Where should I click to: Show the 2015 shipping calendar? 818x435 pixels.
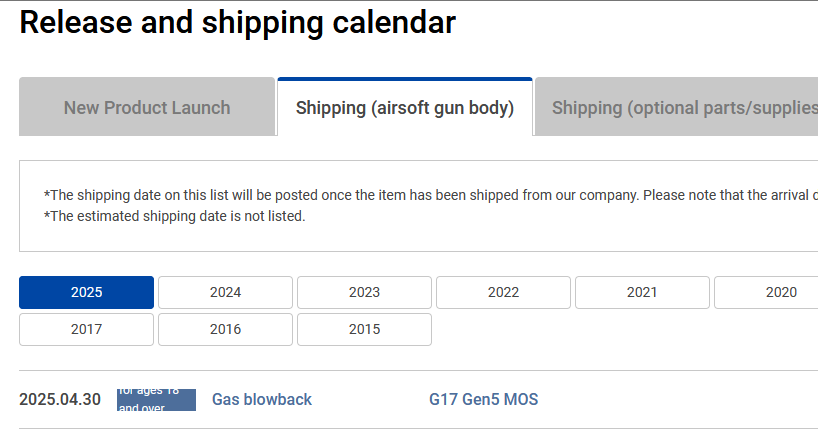[364, 329]
